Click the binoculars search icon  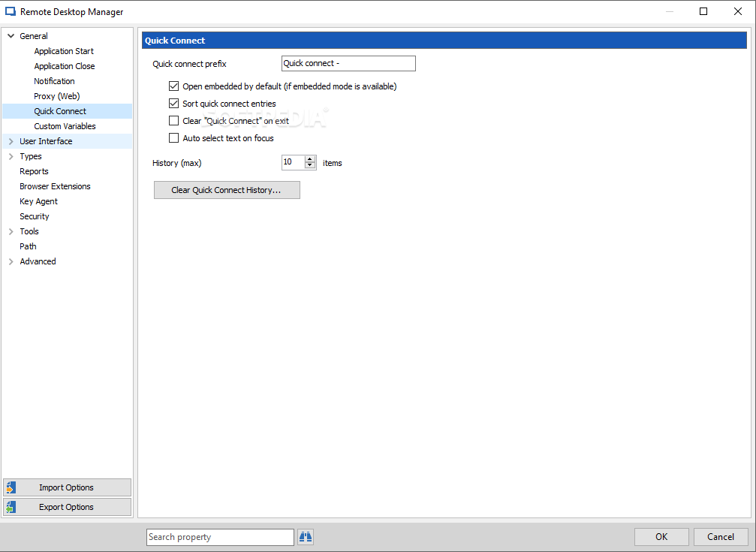pyautogui.click(x=306, y=536)
